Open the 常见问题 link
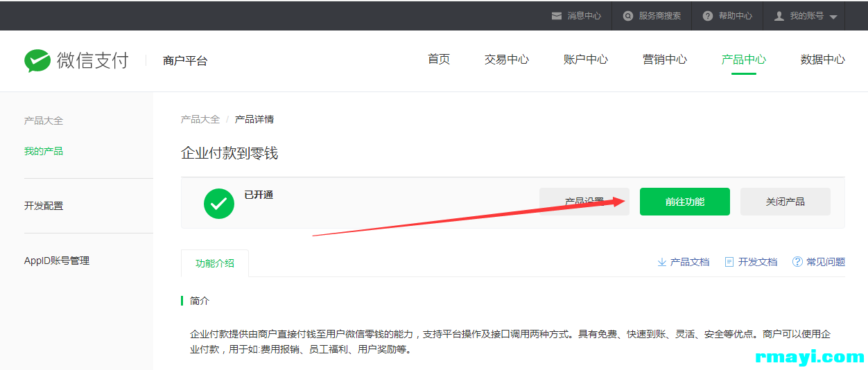Screen dimensions: 868x370 [x=826, y=262]
